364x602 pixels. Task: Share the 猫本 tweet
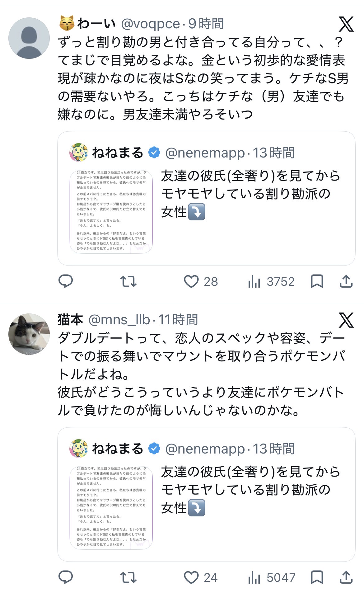346,577
